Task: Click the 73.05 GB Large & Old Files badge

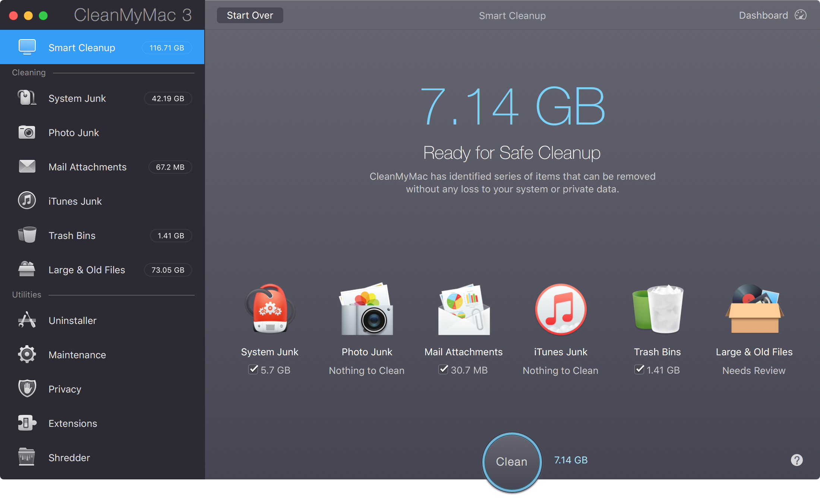Action: pyautogui.click(x=168, y=270)
